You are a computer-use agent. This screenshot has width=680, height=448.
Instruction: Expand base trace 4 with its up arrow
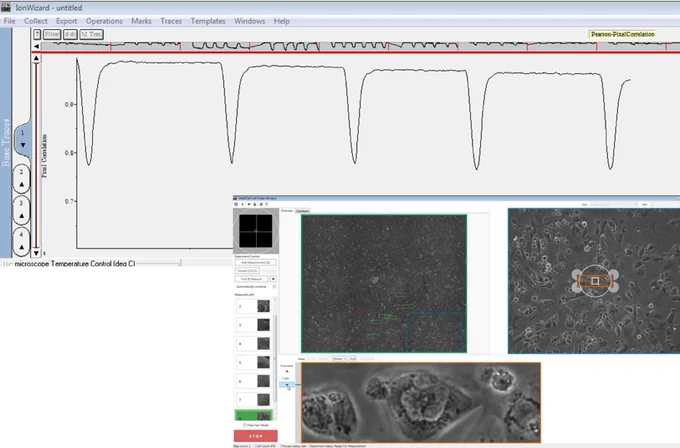(22, 247)
